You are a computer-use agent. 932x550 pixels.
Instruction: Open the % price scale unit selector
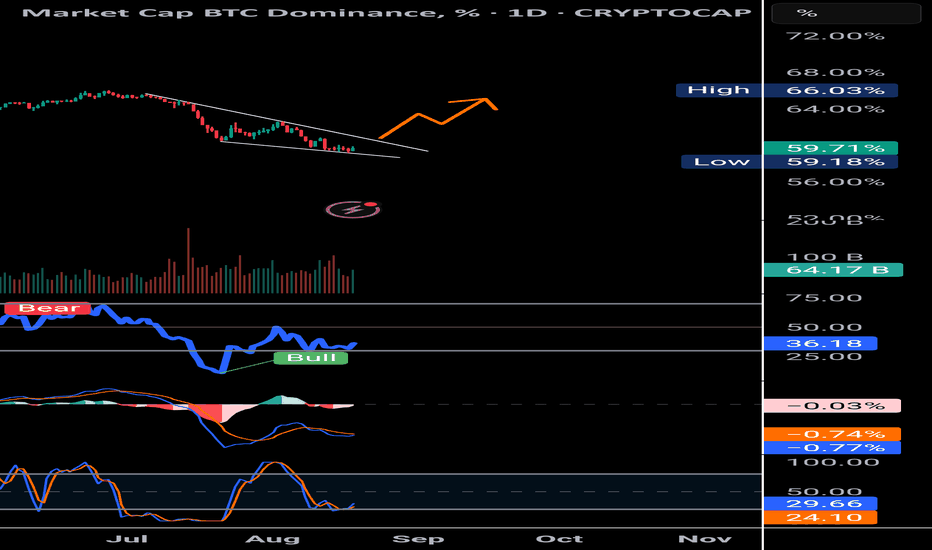(846, 13)
